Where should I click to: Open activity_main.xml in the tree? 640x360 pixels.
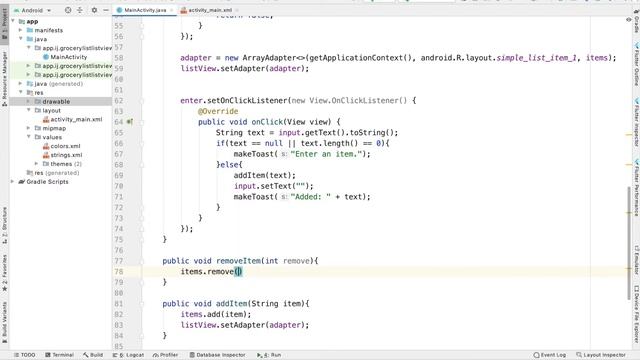coord(76,120)
